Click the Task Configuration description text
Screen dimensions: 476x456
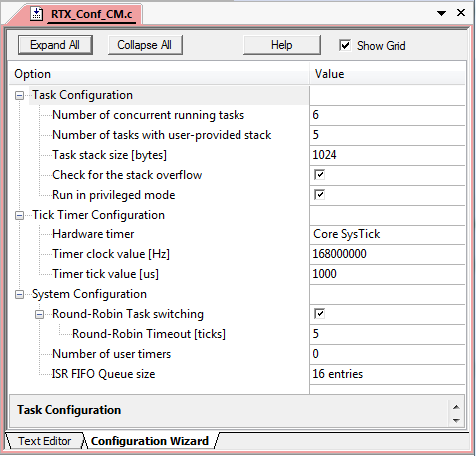(x=69, y=410)
